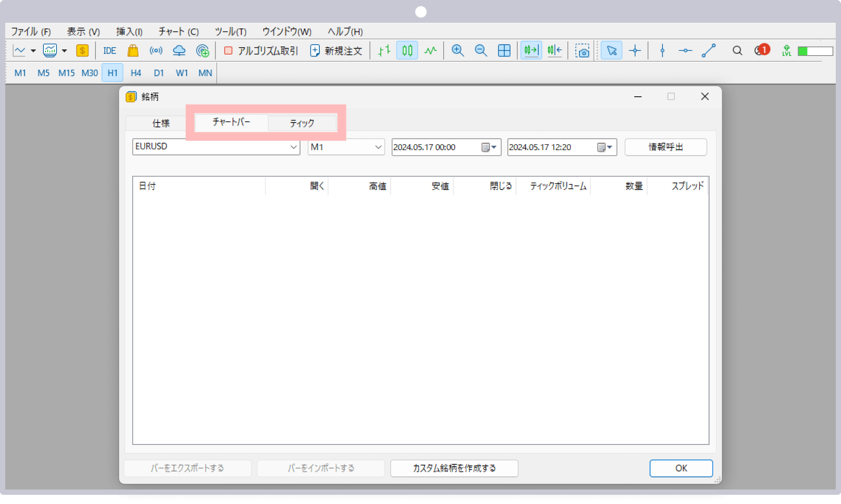Open the ウインドウ(W) menu
The image size is (841, 504).
tap(287, 32)
